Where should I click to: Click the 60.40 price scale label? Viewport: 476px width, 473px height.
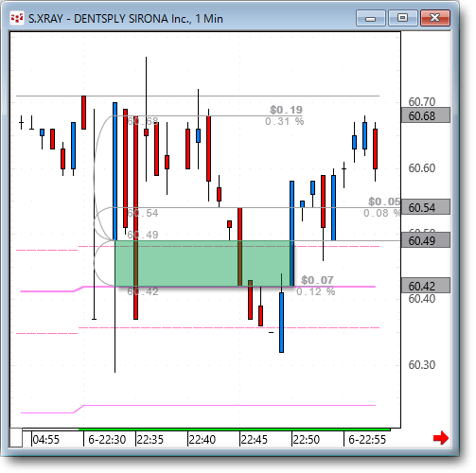[x=422, y=299]
